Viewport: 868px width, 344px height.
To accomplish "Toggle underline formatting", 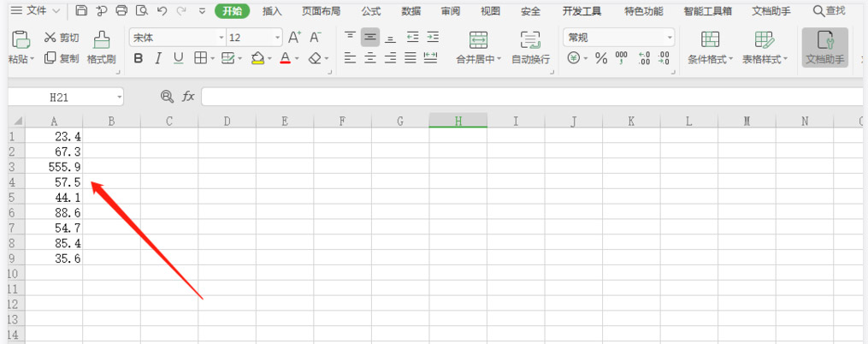I will tap(178, 58).
